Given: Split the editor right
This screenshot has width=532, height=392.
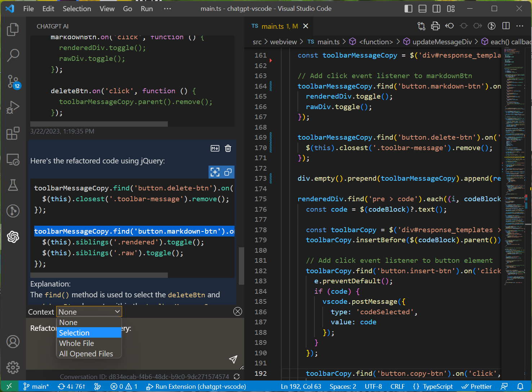Looking at the screenshot, I should pyautogui.click(x=506, y=26).
